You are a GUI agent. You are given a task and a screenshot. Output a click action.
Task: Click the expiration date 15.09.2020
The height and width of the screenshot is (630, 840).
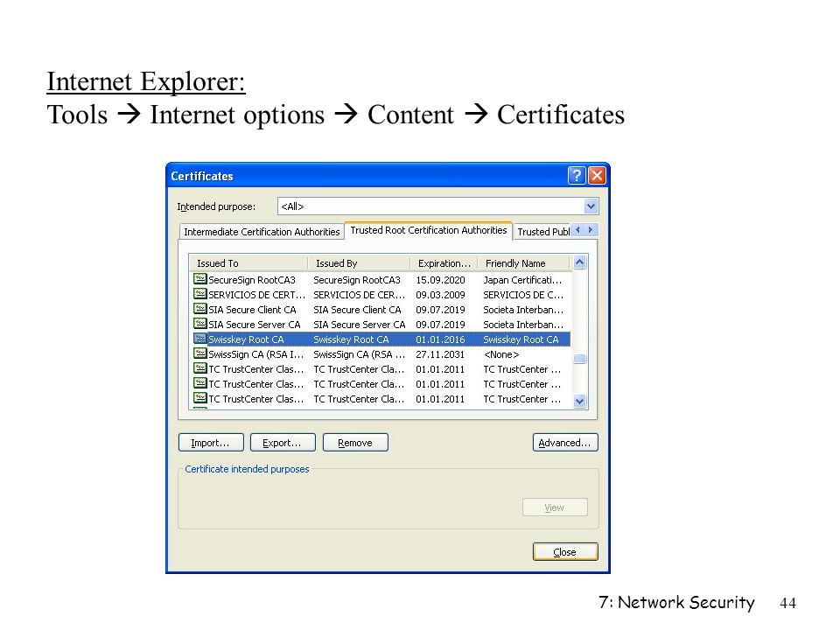[x=440, y=280]
